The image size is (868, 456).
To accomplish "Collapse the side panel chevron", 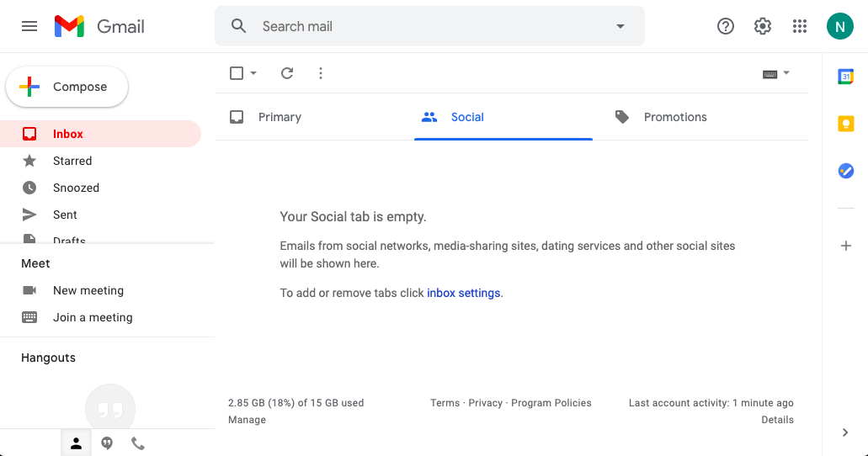I will [x=845, y=432].
